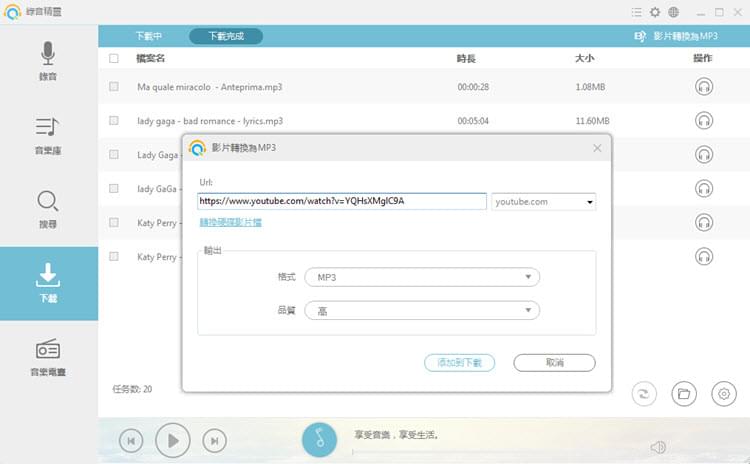Open the download folder icon
Image resolution: width=750 pixels, height=464 pixels.
tap(684, 393)
